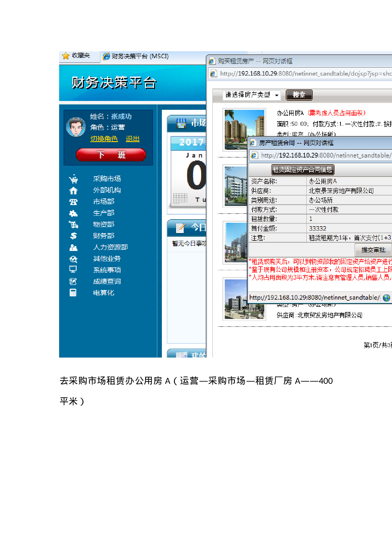Click the 物资部 cart icon
This screenshot has width=392, height=555.
click(x=73, y=225)
